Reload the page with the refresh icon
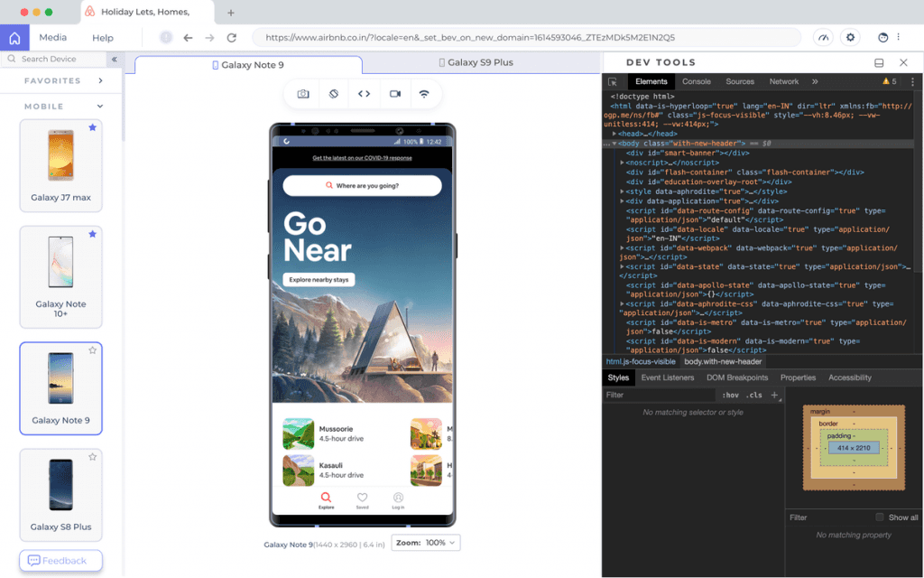The height and width of the screenshot is (578, 924). point(232,38)
